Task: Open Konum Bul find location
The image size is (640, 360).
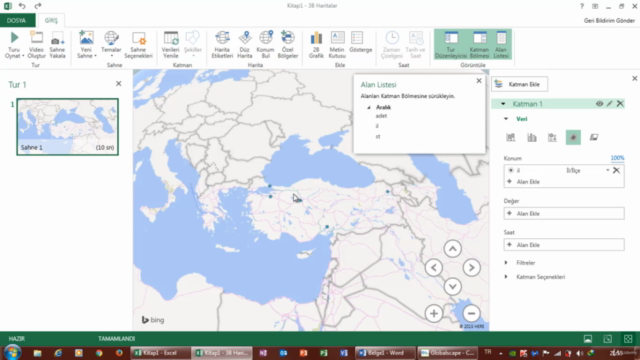Action: [x=266, y=44]
